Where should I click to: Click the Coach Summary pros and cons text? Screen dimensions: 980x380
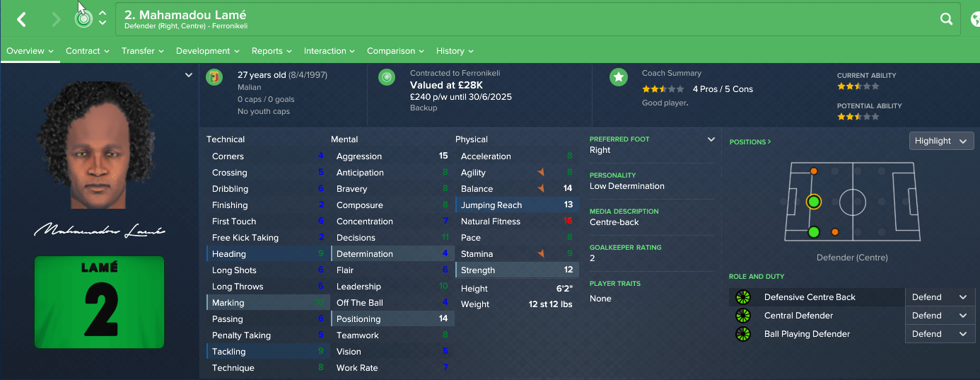pos(723,89)
